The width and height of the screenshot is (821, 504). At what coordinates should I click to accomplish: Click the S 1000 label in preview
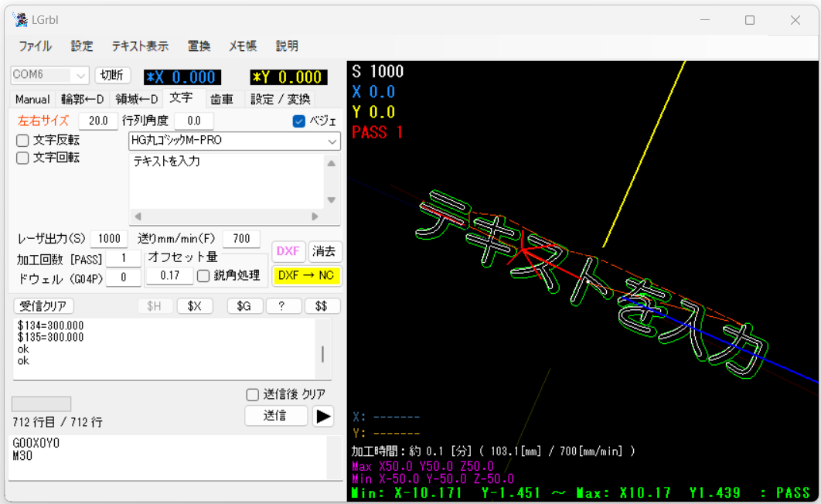click(377, 71)
